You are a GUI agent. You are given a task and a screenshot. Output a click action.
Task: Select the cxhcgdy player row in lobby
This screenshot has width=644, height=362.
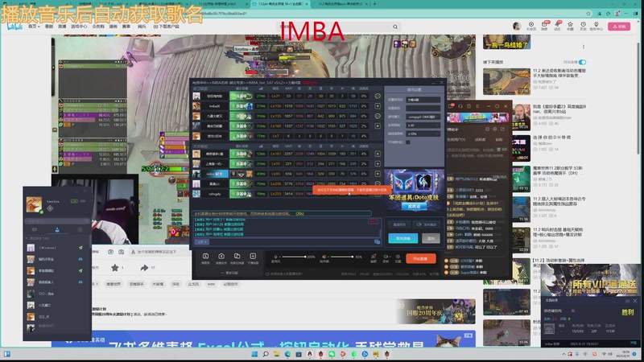click(x=287, y=194)
